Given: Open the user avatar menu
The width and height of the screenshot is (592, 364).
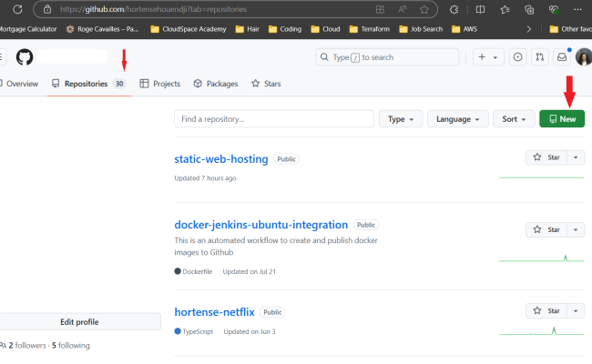Looking at the screenshot, I should point(584,57).
